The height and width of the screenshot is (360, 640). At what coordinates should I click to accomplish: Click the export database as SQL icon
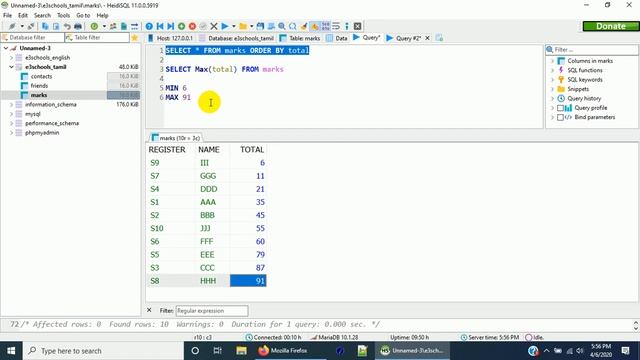pos(124,26)
